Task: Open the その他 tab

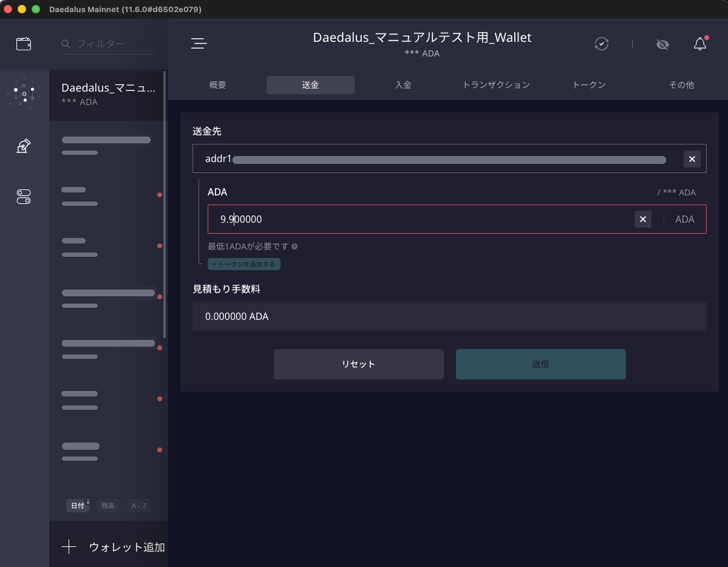Action: [x=681, y=85]
